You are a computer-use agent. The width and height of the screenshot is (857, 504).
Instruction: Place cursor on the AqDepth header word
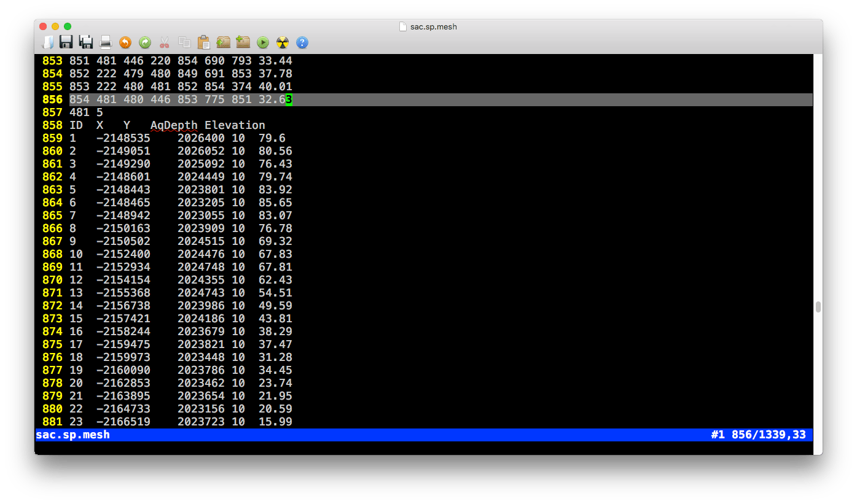(174, 125)
